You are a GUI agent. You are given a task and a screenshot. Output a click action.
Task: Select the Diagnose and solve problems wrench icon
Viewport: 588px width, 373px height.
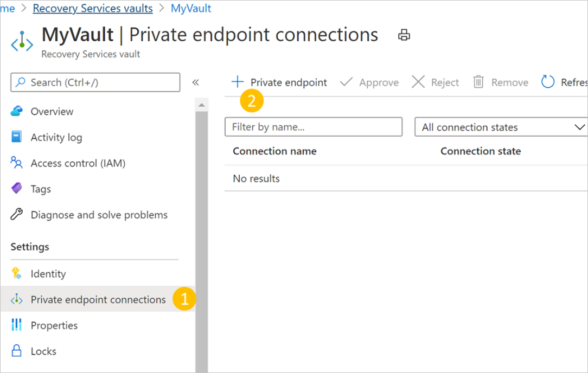pyautogui.click(x=17, y=215)
